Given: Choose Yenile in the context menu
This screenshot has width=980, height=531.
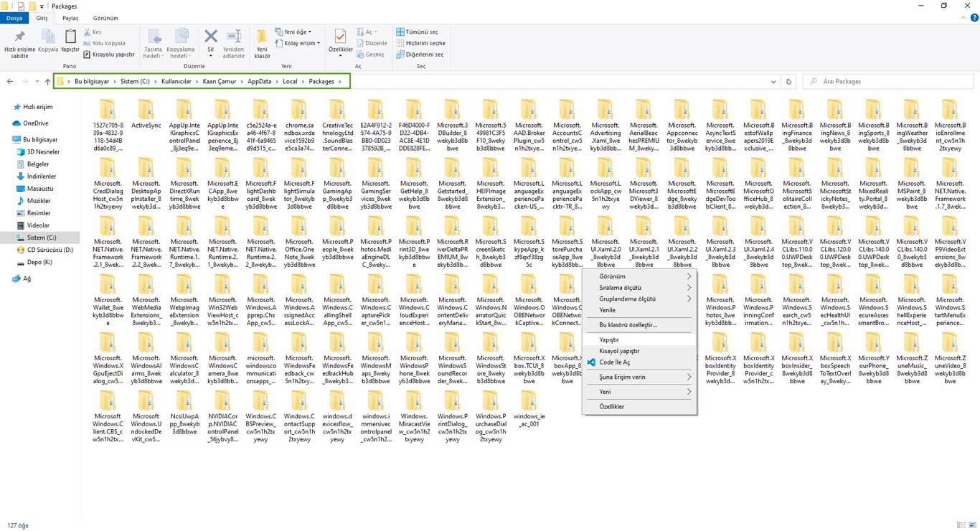Looking at the screenshot, I should pos(640,310).
